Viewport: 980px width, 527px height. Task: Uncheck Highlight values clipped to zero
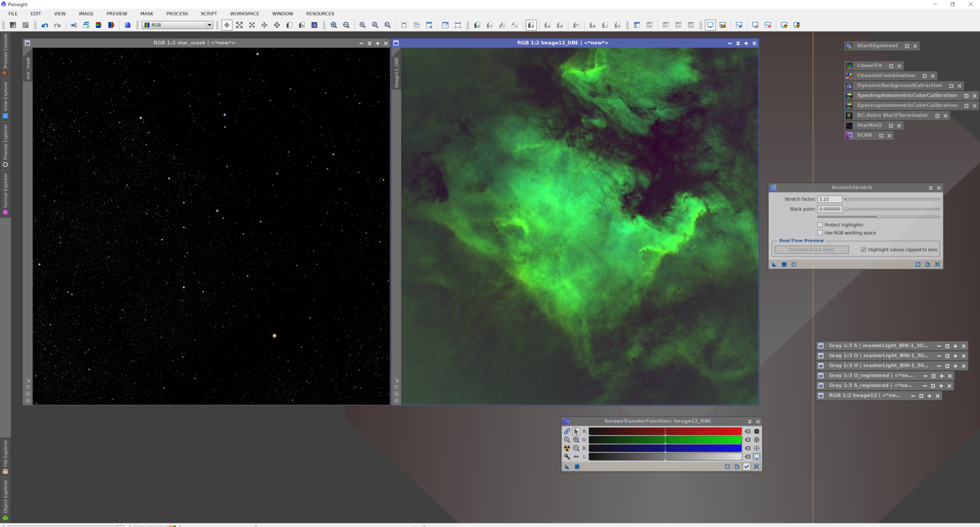[x=864, y=249]
